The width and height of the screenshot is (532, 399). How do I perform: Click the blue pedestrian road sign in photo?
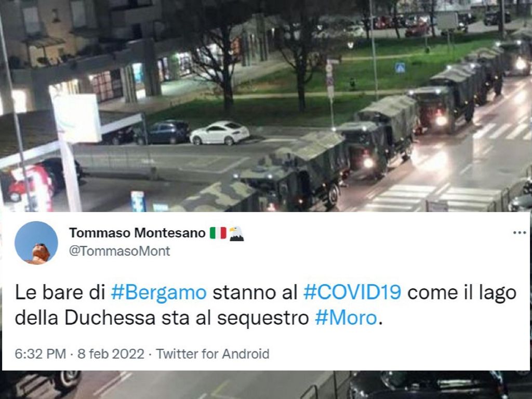(x=400, y=68)
